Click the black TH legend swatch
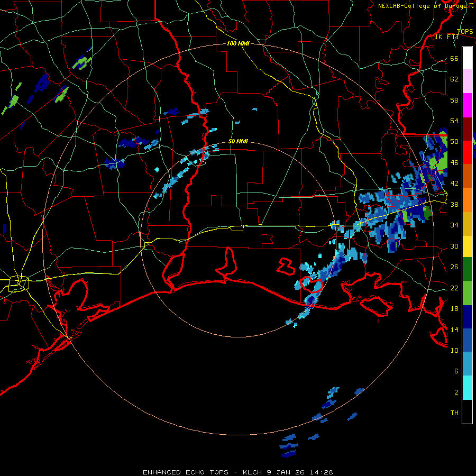Viewport: 476px width, 476px height. (467, 411)
